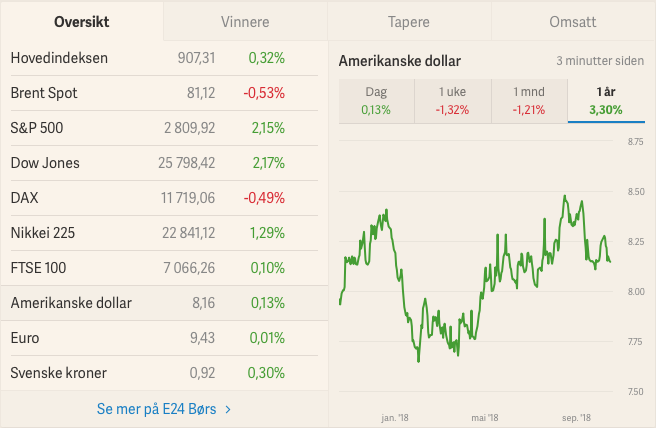Open the Nikkei 225 row
Screen dimensions: 656x428
click(x=164, y=233)
